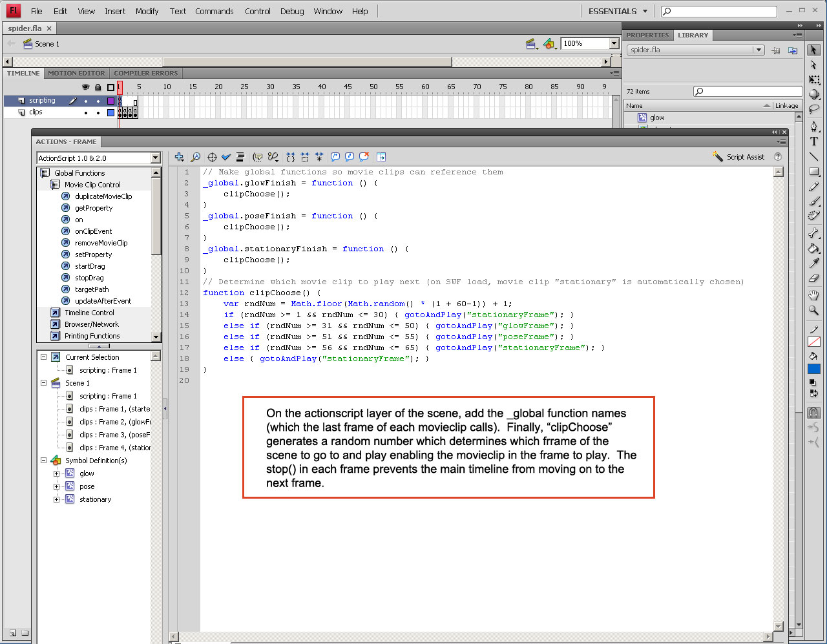
Task: Choose the Bone tool
Action: click(813, 233)
